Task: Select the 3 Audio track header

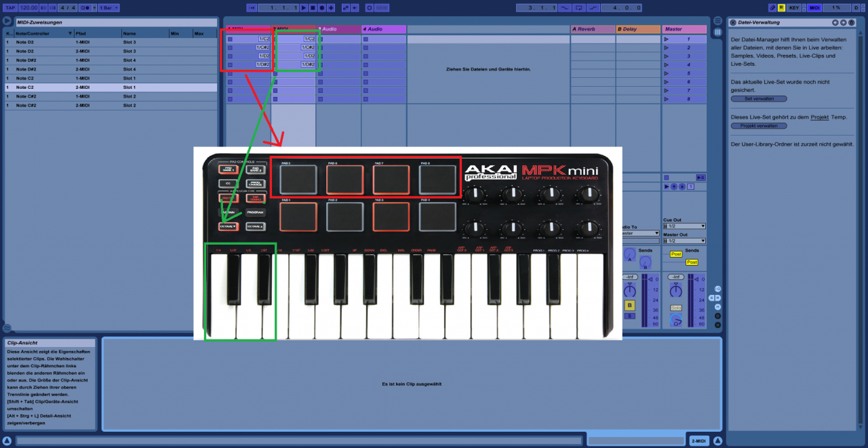Action: [x=338, y=29]
